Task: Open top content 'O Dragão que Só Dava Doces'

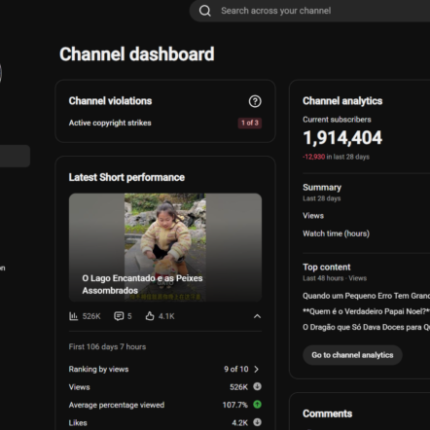Action: pos(366,327)
